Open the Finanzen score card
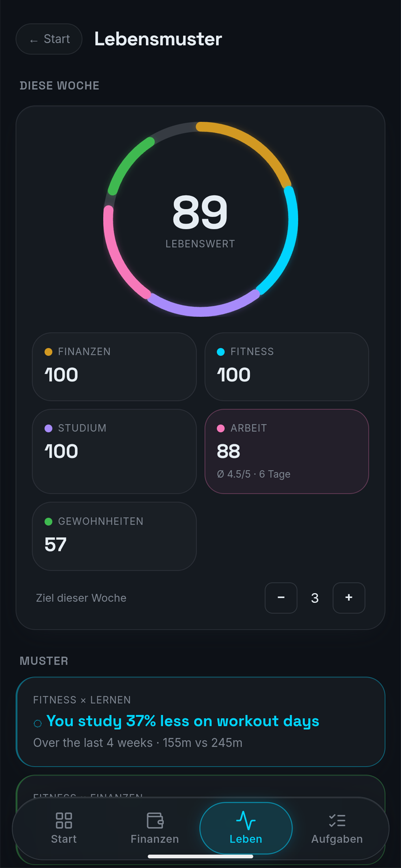401x868 pixels. coord(114,367)
